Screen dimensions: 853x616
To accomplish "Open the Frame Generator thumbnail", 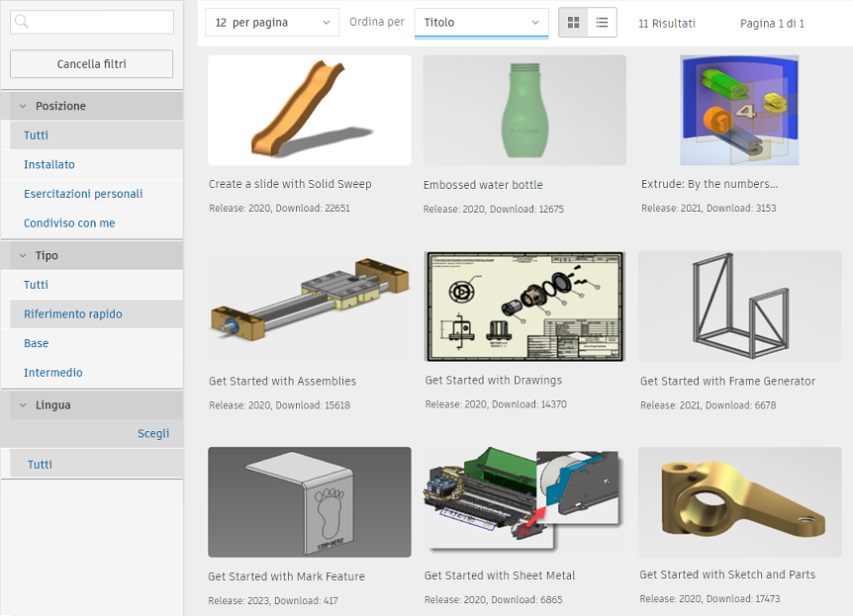I will click(x=740, y=307).
